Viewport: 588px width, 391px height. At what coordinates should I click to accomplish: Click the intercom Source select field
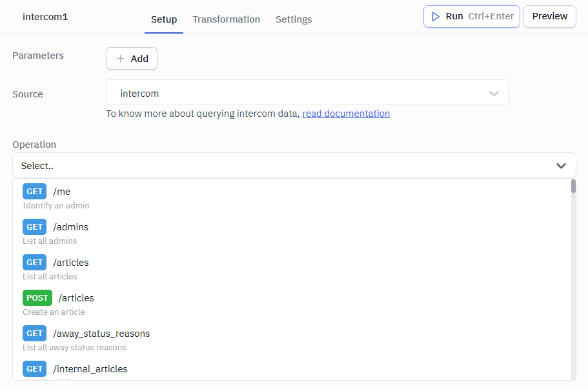click(307, 93)
